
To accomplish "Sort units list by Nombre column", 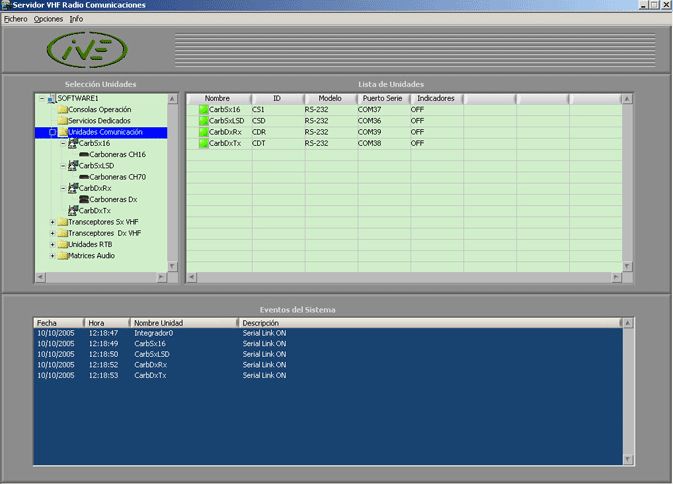I will click(219, 99).
